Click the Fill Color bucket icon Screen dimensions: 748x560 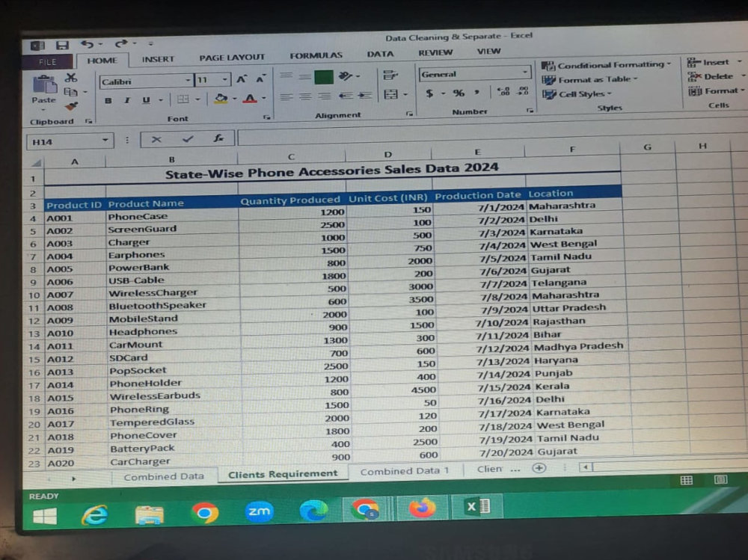coord(221,98)
